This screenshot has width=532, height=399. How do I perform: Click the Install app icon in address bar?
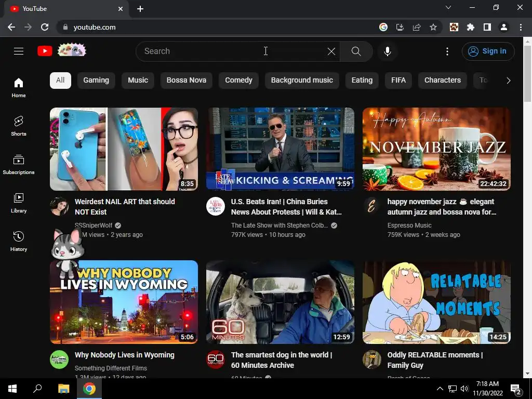(x=400, y=27)
